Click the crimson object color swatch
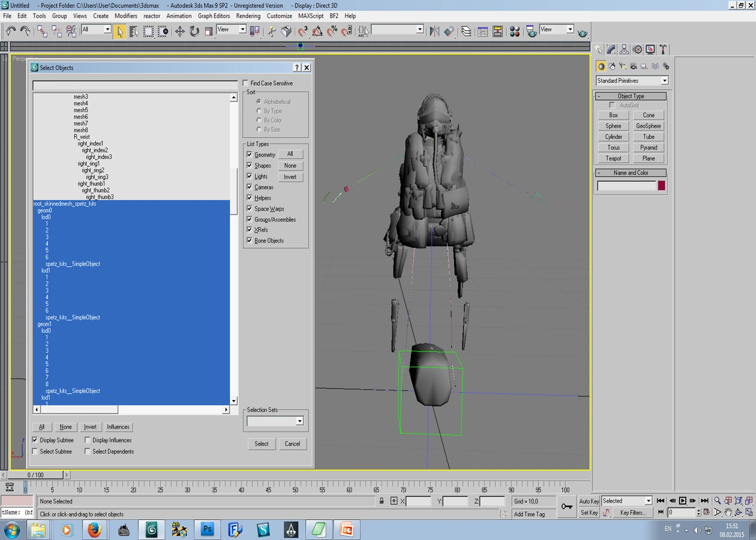The height and width of the screenshot is (540, 756). coord(661,186)
